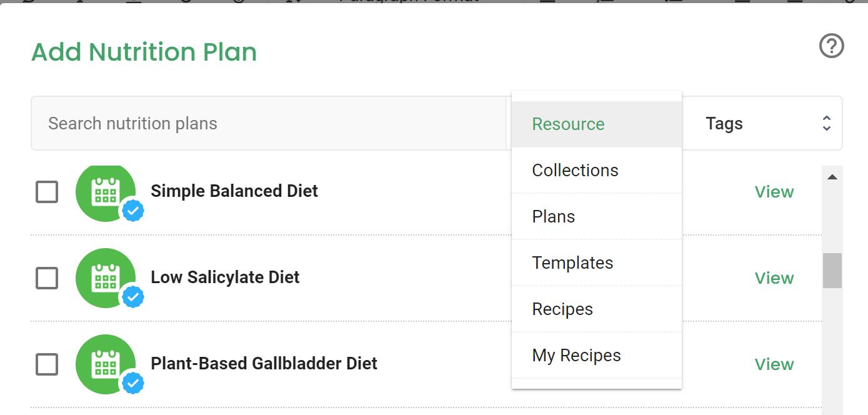Click the Search nutrition plans field
Viewport: 868px width, 415px height.
point(269,123)
